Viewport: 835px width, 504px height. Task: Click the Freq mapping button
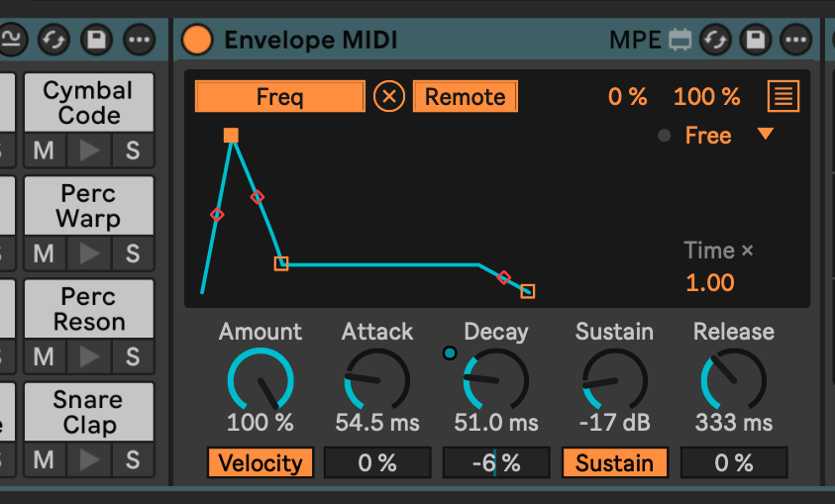click(279, 97)
